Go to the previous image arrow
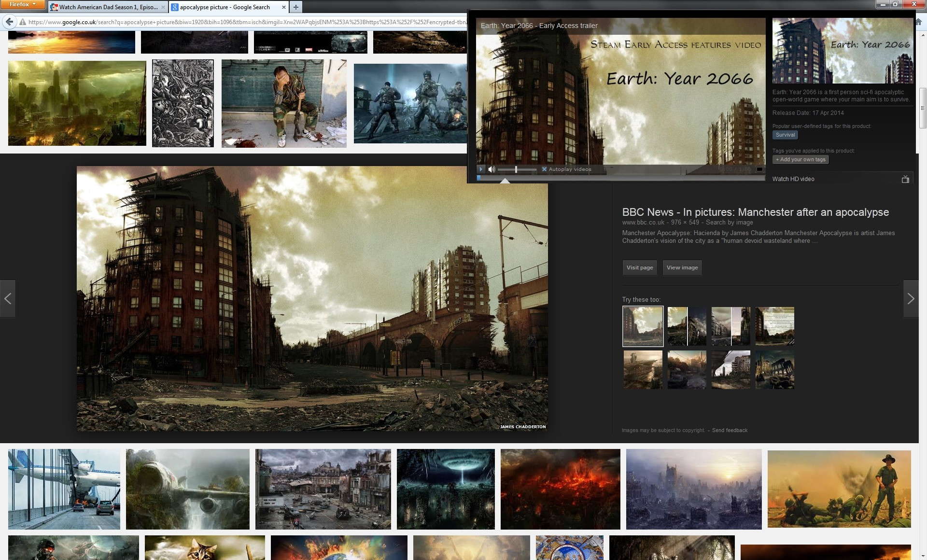Screen dimensions: 927x560 [8, 298]
